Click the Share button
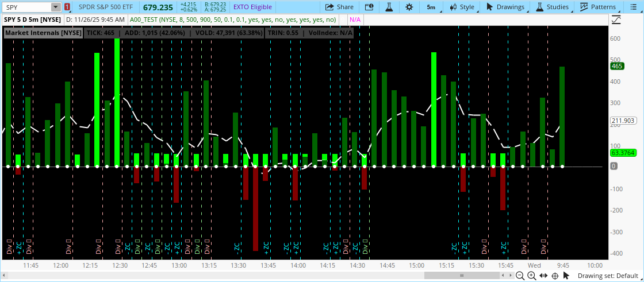 tap(339, 7)
